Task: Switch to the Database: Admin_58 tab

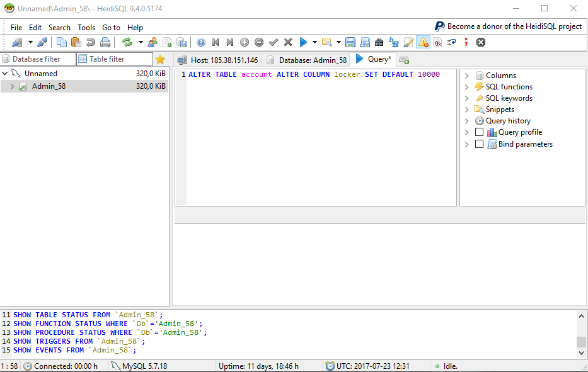Action: [307, 60]
